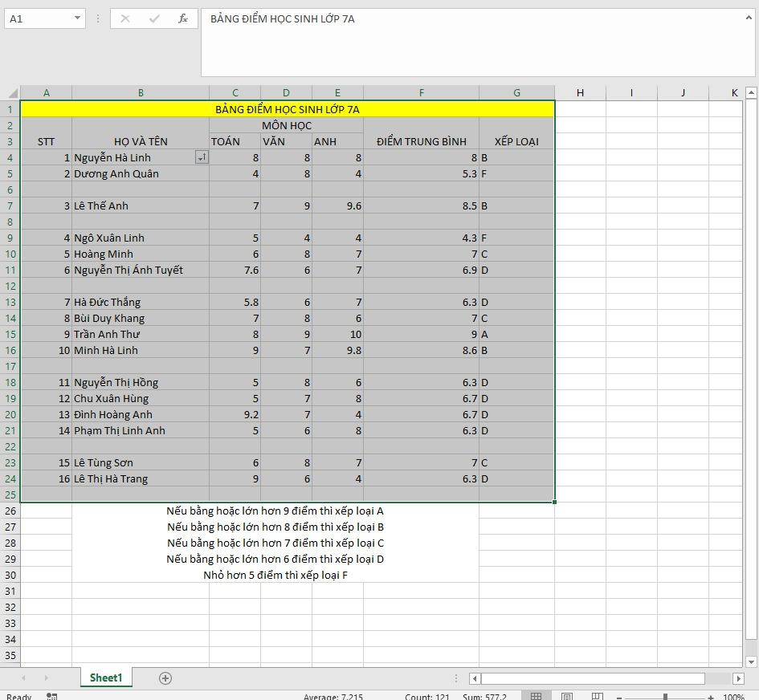The width and height of the screenshot is (759, 700).
Task: Click the Select All corner button above row headers
Action: click(10, 92)
